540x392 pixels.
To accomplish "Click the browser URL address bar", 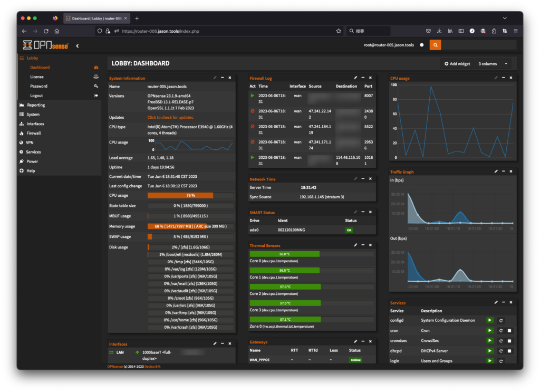I will click(219, 31).
